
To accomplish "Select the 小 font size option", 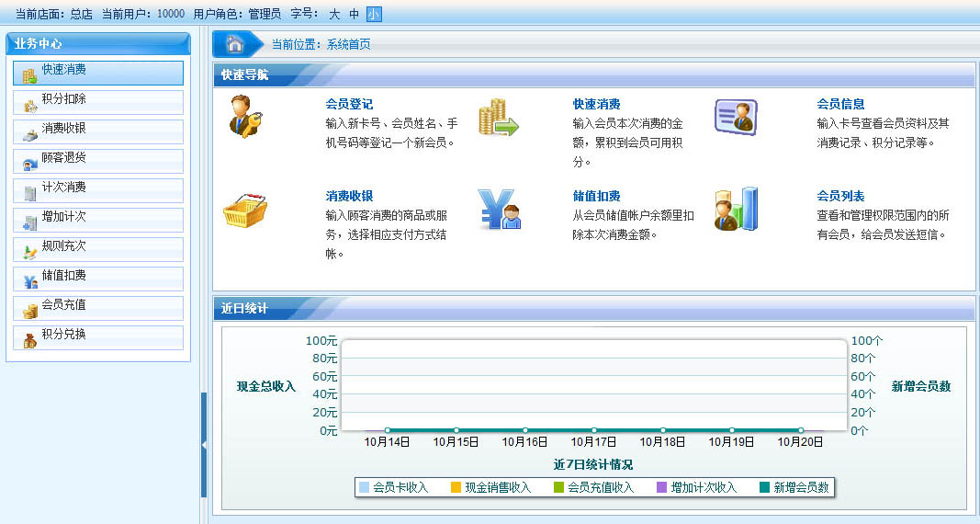I will (373, 14).
